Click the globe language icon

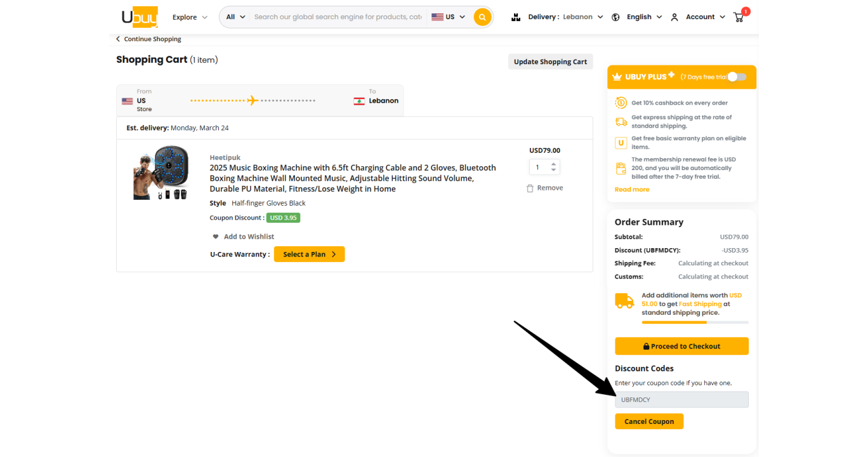click(x=615, y=17)
